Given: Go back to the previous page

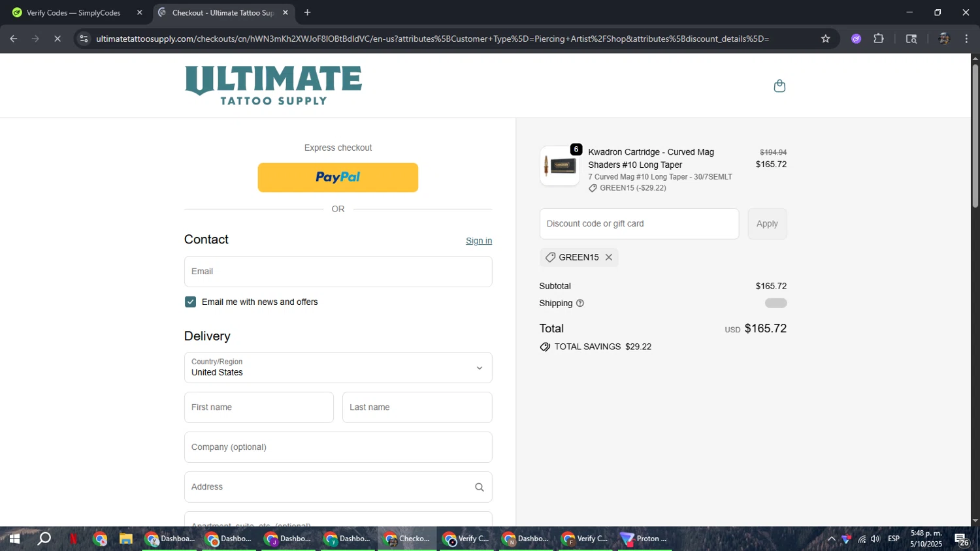Looking at the screenshot, I should [x=14, y=39].
